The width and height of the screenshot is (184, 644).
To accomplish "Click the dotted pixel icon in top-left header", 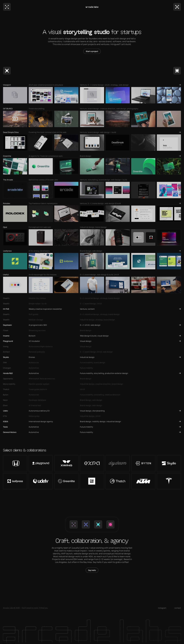I will click(x=7, y=7).
